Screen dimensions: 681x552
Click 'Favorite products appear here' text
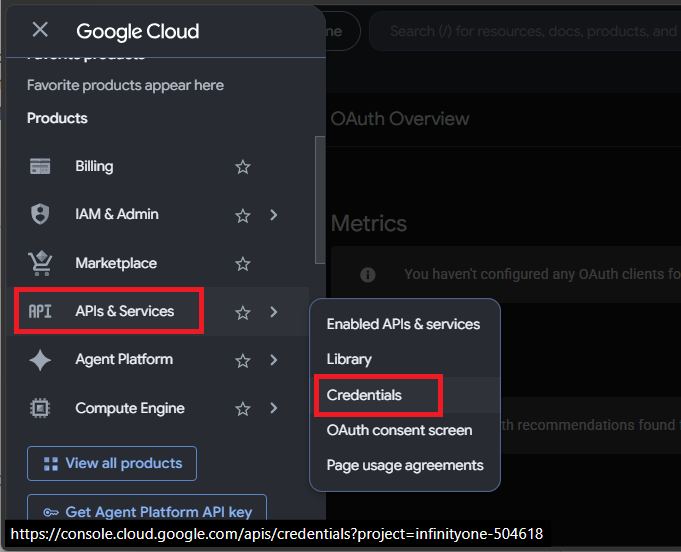[x=125, y=85]
